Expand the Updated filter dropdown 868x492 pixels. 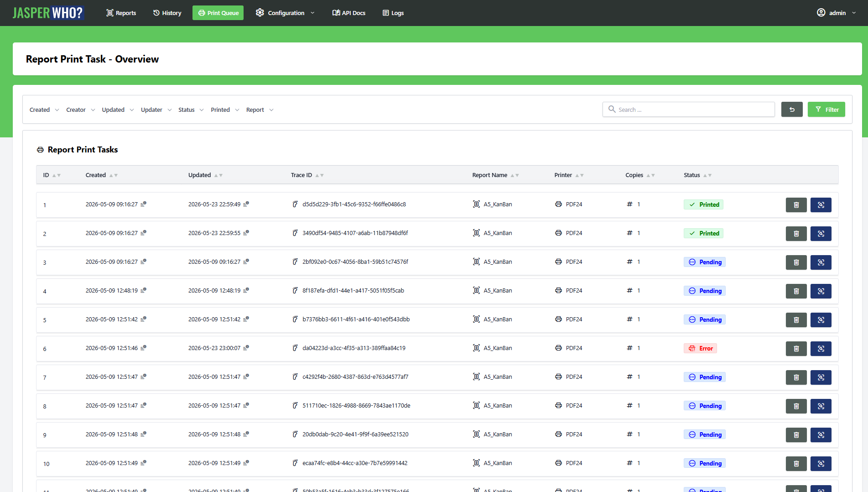point(118,110)
